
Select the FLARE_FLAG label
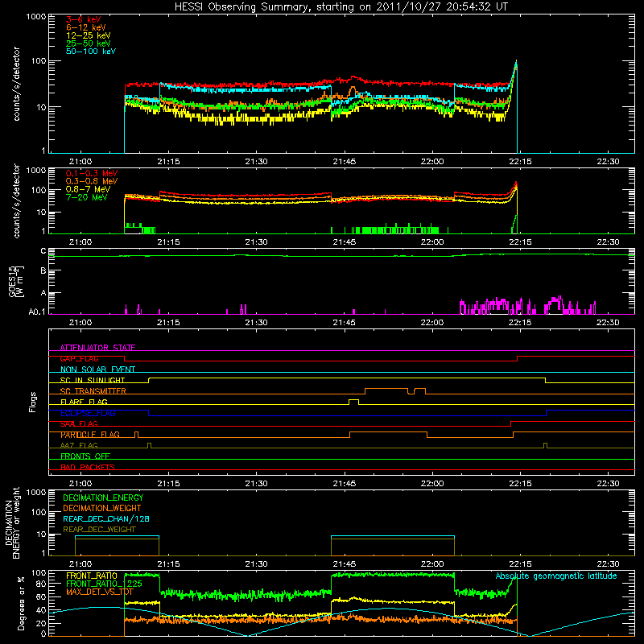(x=84, y=402)
